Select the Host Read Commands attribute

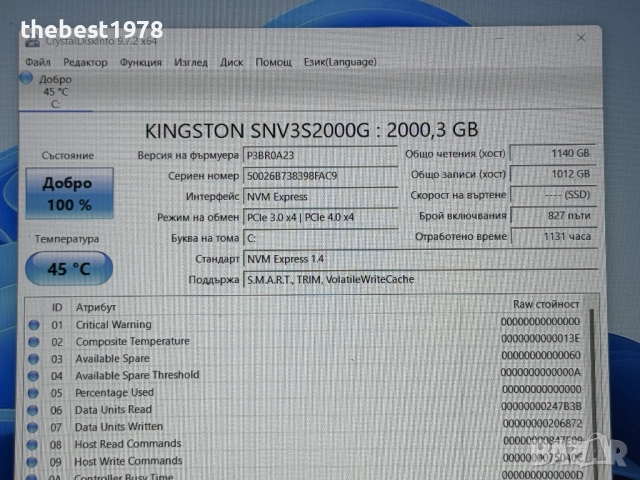[306, 443]
